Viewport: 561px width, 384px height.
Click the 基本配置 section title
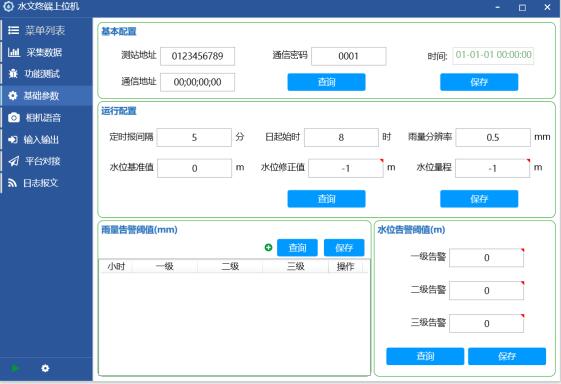tap(119, 31)
